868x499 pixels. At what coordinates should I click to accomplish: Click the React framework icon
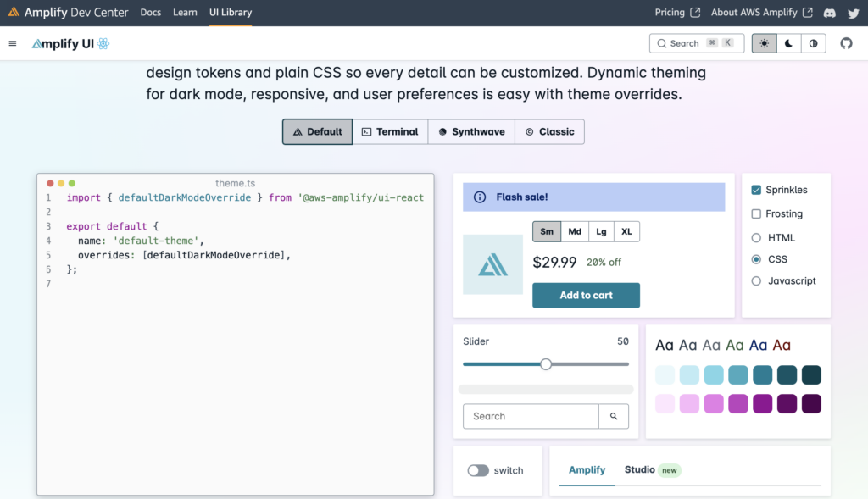tap(103, 44)
